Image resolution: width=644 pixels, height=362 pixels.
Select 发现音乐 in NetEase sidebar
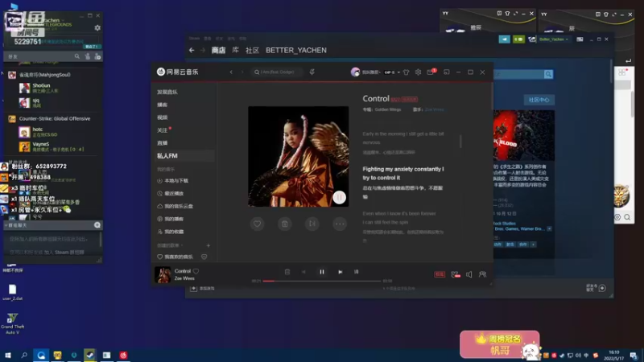(167, 92)
